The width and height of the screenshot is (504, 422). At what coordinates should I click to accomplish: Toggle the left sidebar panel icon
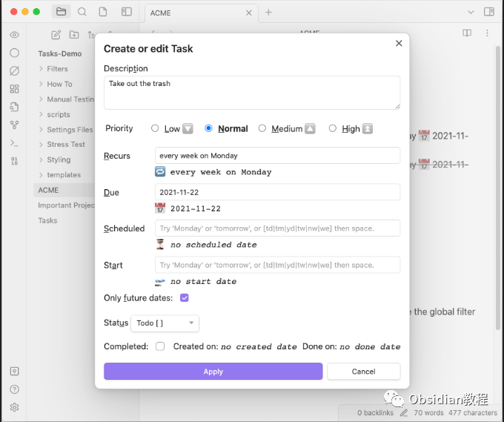pos(127,12)
